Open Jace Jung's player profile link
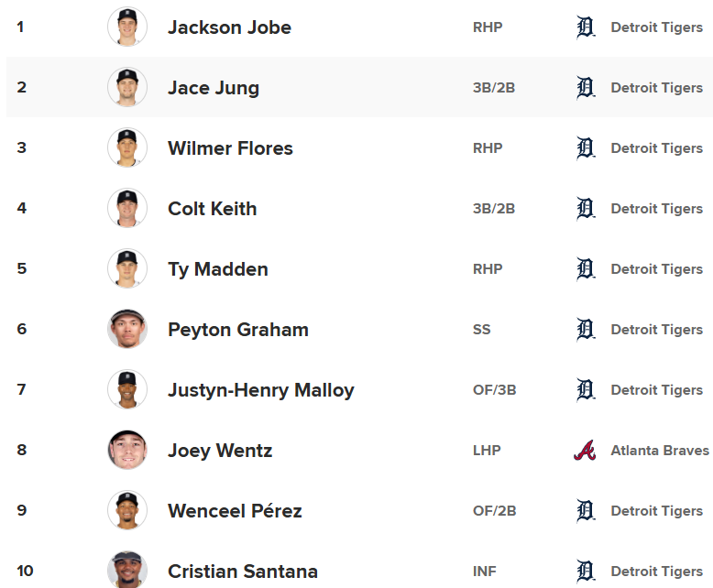The image size is (713, 588). pyautogui.click(x=214, y=88)
